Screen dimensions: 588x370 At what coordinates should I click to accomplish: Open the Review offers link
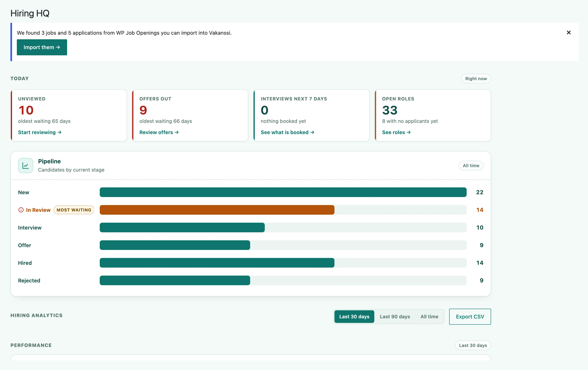[x=159, y=132]
